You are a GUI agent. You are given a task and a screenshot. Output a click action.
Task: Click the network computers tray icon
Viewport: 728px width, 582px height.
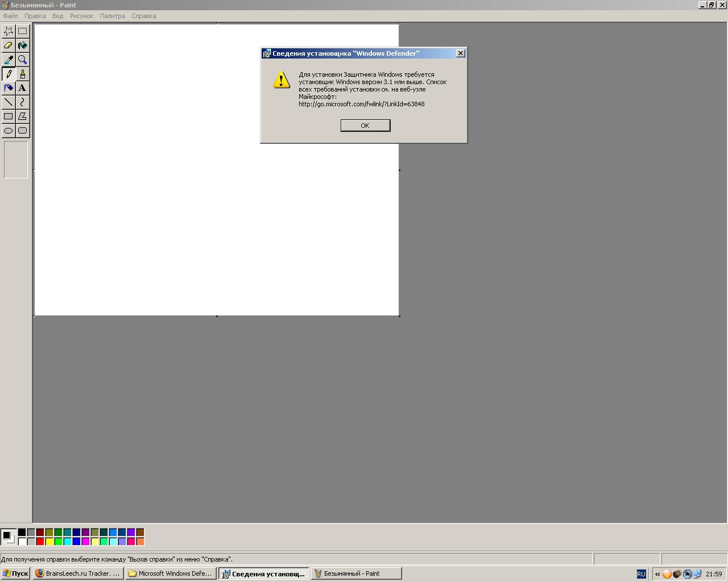click(x=696, y=574)
